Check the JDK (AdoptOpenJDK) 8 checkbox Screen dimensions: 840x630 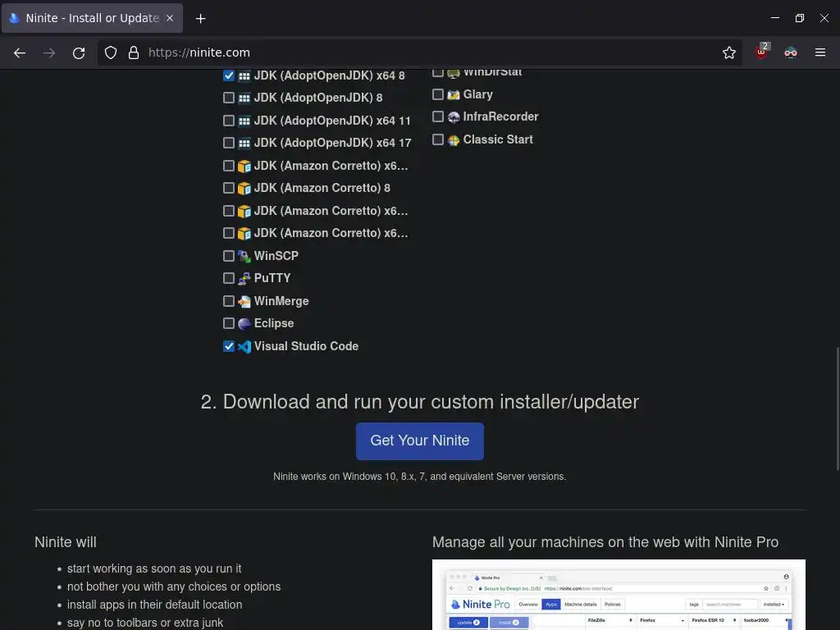[x=229, y=98]
